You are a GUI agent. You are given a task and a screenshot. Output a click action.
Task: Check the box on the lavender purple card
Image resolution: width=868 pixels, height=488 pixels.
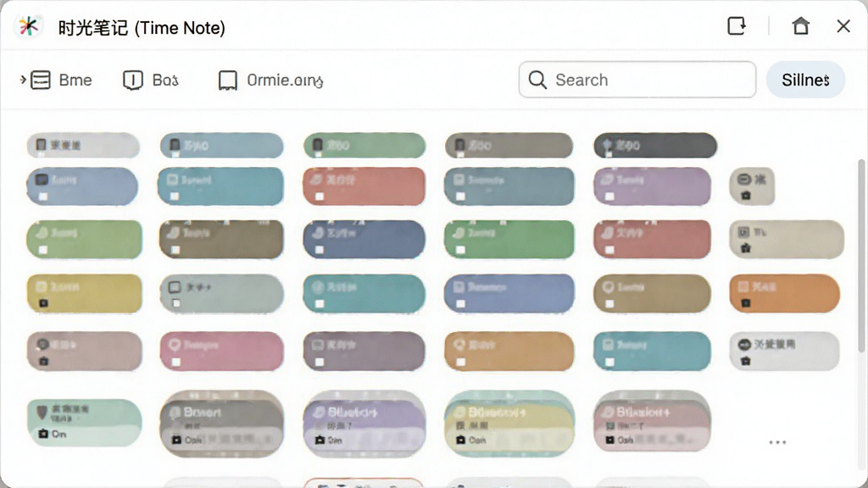[609, 196]
